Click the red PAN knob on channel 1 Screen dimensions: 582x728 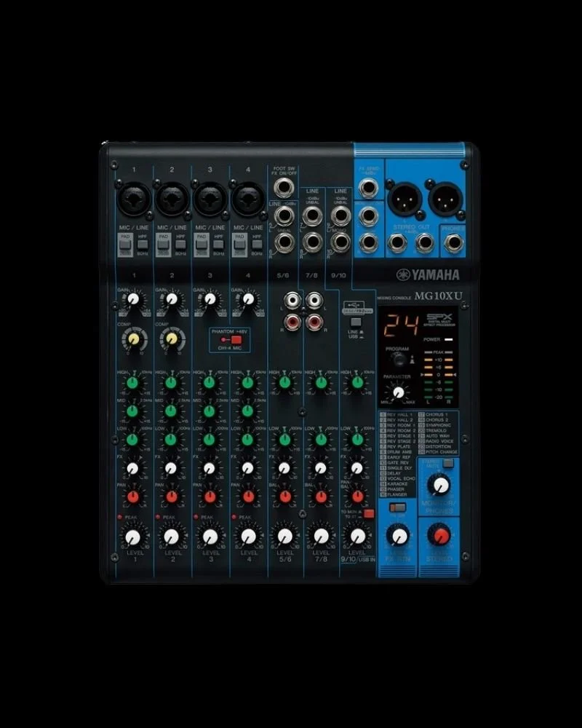click(x=132, y=496)
